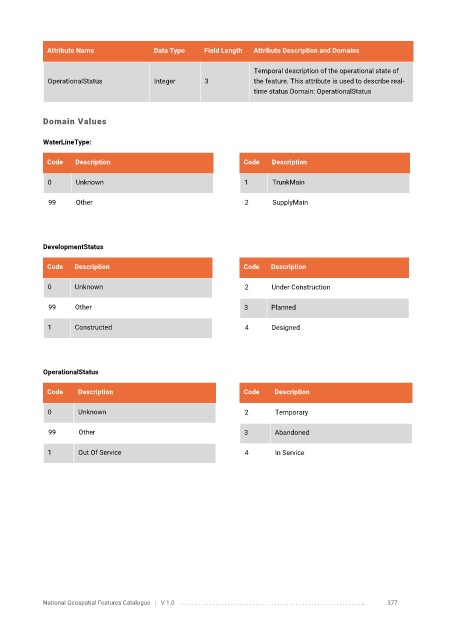Click the Out Of Service row
This screenshot has height=640, width=452.
pyautogui.click(x=129, y=453)
